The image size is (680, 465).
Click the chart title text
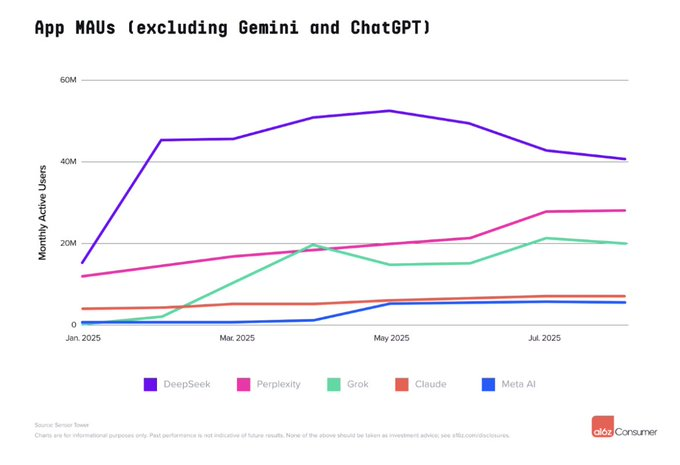(x=232, y=28)
